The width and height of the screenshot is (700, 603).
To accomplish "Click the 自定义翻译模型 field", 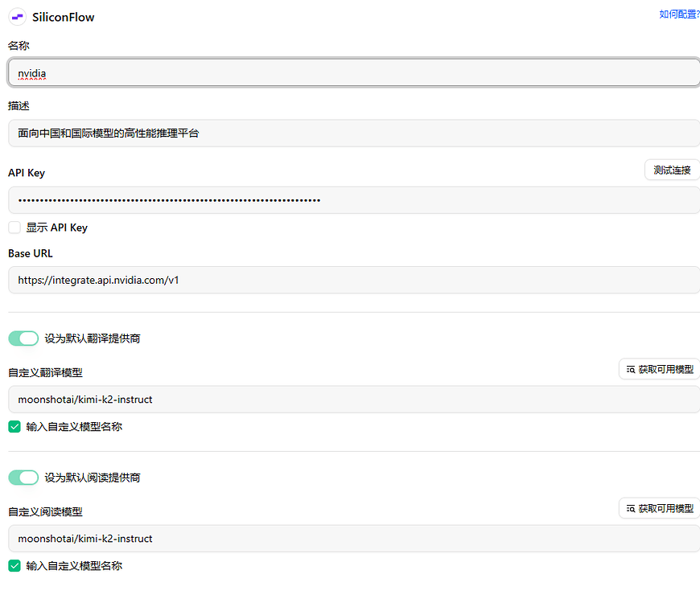I will tap(354, 399).
